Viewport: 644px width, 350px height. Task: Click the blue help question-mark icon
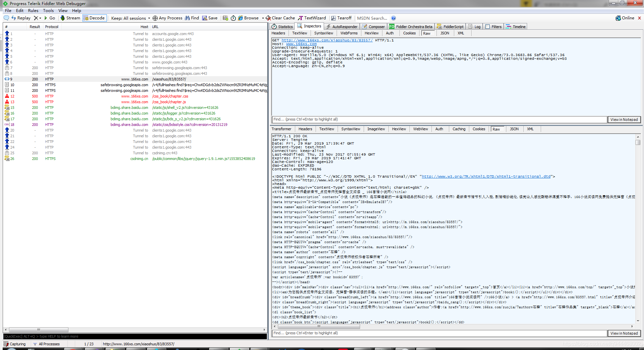point(393,18)
